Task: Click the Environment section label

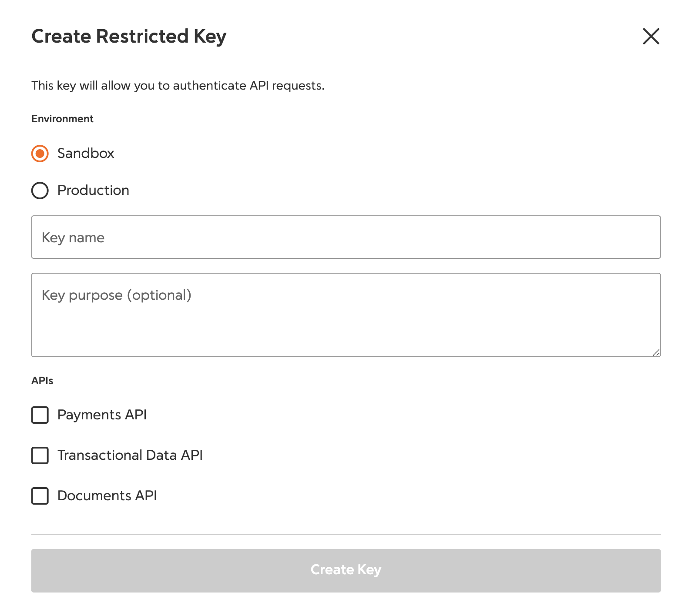Action: (62, 119)
